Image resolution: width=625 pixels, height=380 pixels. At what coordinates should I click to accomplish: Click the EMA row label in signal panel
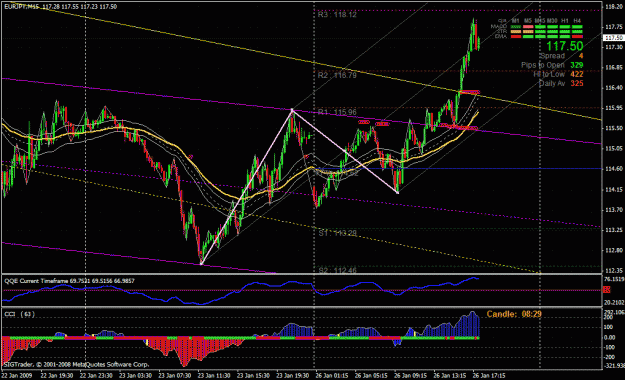pyautogui.click(x=501, y=36)
